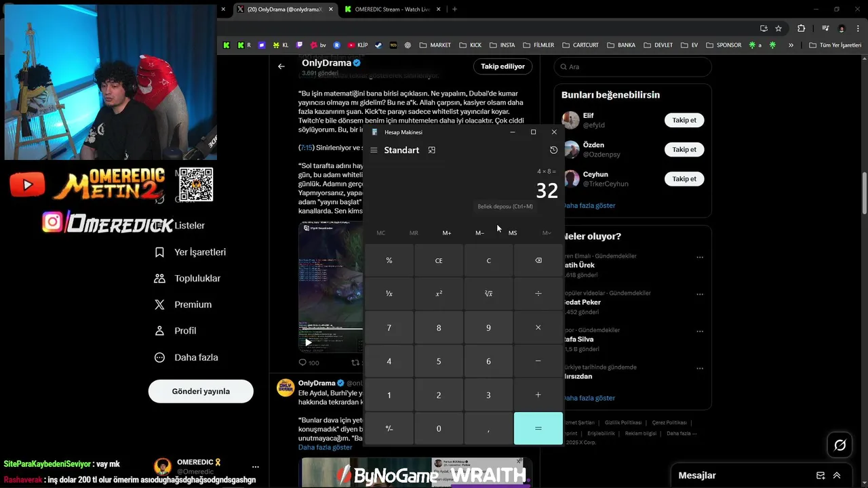
Task: Click the reciprocal 1/x key
Action: pyautogui.click(x=389, y=294)
